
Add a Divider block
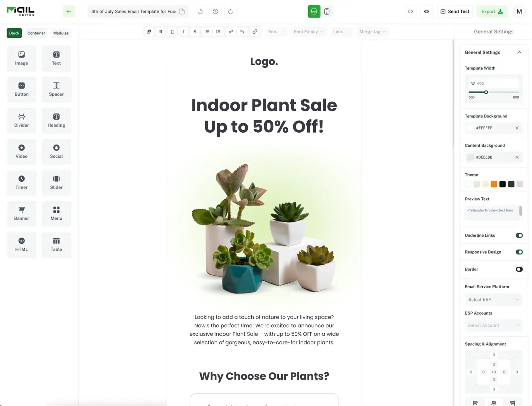[x=22, y=121]
